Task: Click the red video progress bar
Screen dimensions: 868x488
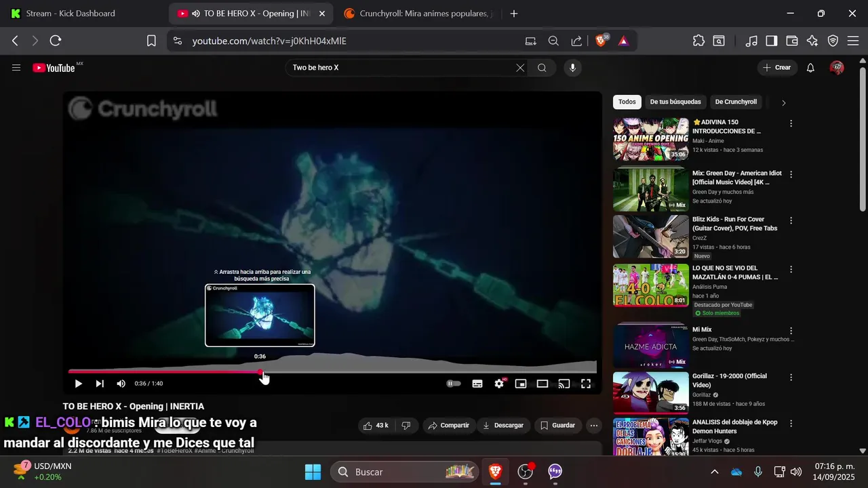Action: [x=165, y=371]
